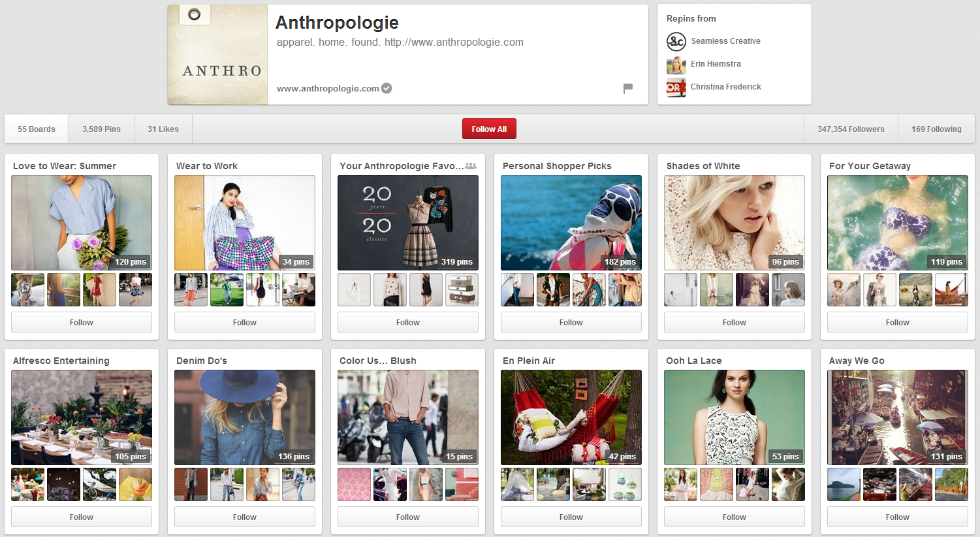Image resolution: width=980 pixels, height=537 pixels.
Task: Open the orange drink thumbnail under Alfresco Entertaining
Action: tap(135, 484)
